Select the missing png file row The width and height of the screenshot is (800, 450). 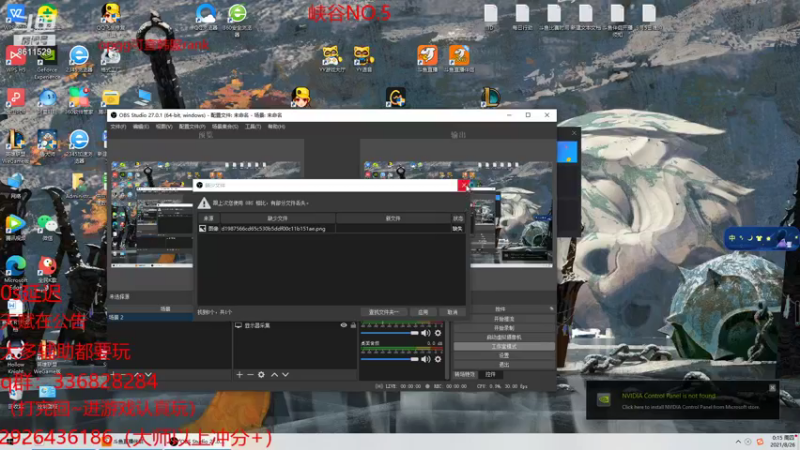click(331, 229)
